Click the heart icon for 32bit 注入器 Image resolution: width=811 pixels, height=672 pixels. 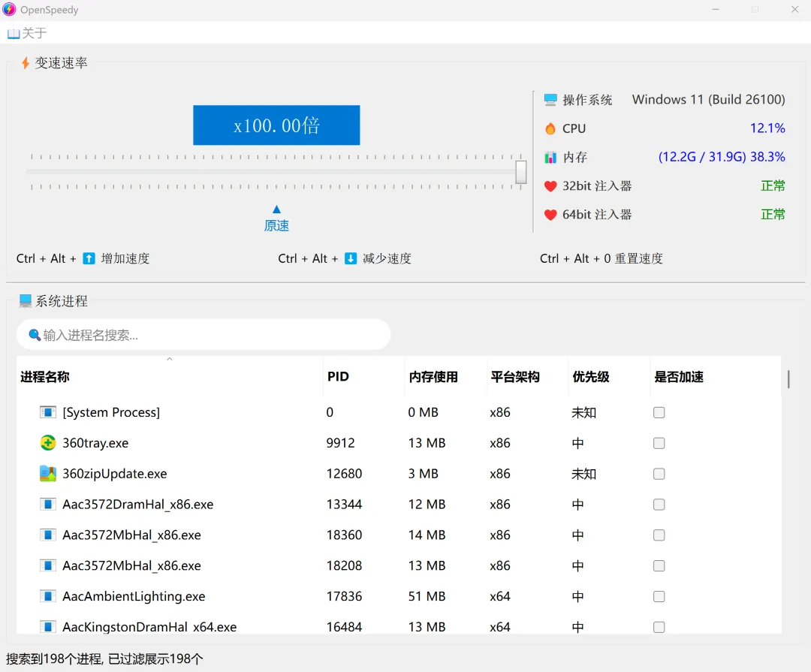click(x=550, y=185)
